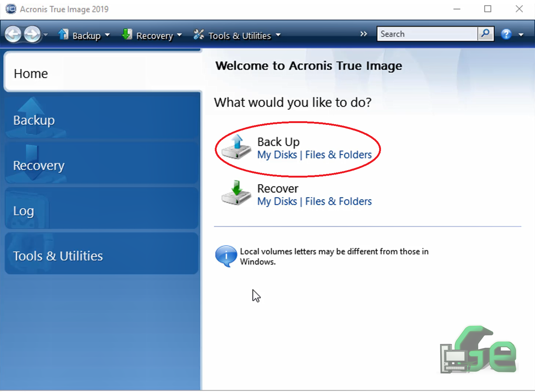
Task: Click My Disks under Back Up
Action: [x=277, y=155]
